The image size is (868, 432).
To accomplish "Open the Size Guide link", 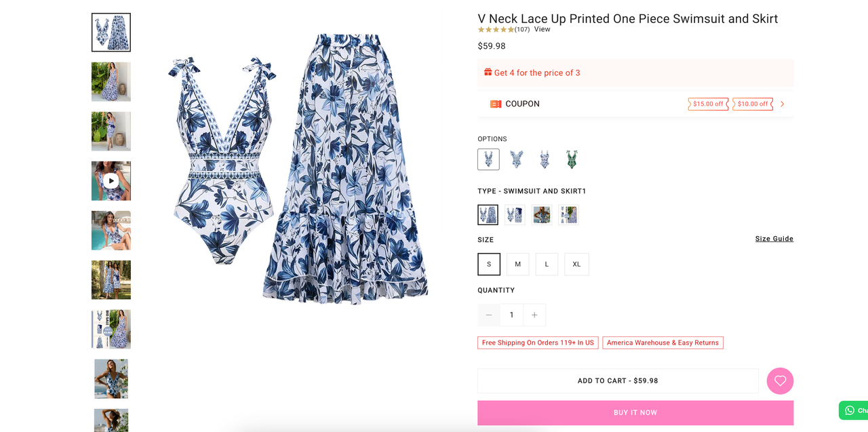I will pos(774,239).
